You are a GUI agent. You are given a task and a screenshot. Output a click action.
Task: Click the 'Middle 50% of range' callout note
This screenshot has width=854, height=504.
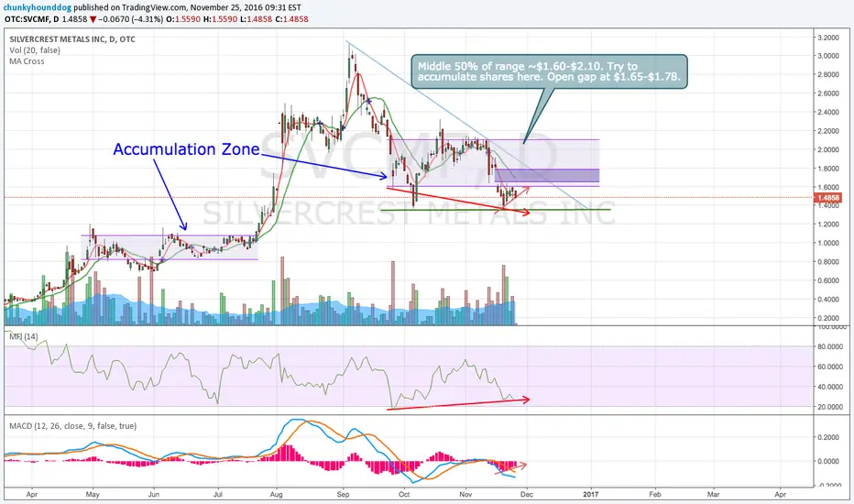click(x=549, y=71)
